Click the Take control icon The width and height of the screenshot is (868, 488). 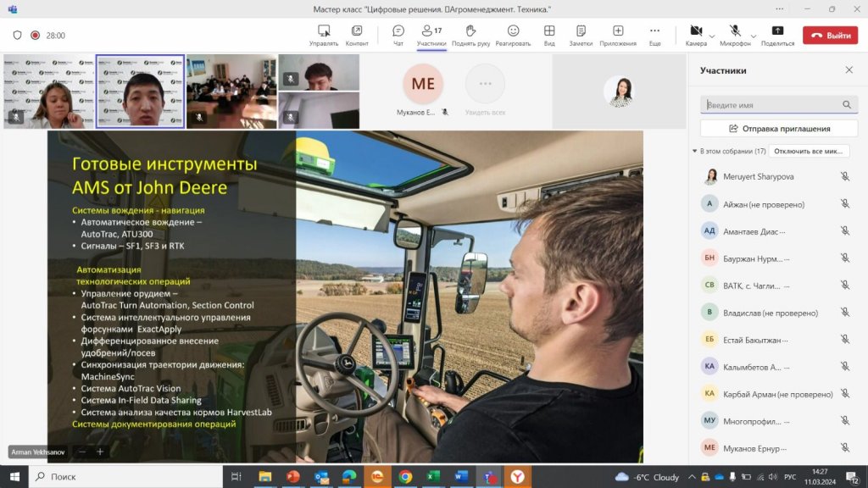pyautogui.click(x=324, y=34)
